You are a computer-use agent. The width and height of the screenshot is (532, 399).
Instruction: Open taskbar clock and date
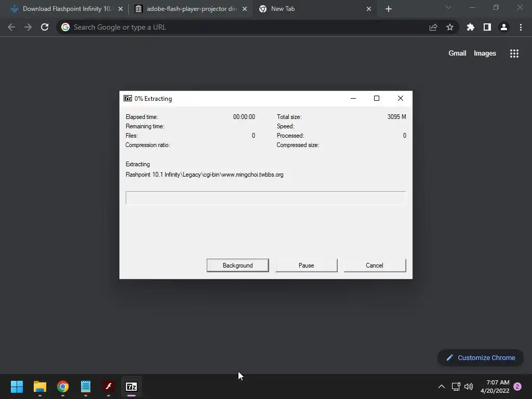[495, 387]
